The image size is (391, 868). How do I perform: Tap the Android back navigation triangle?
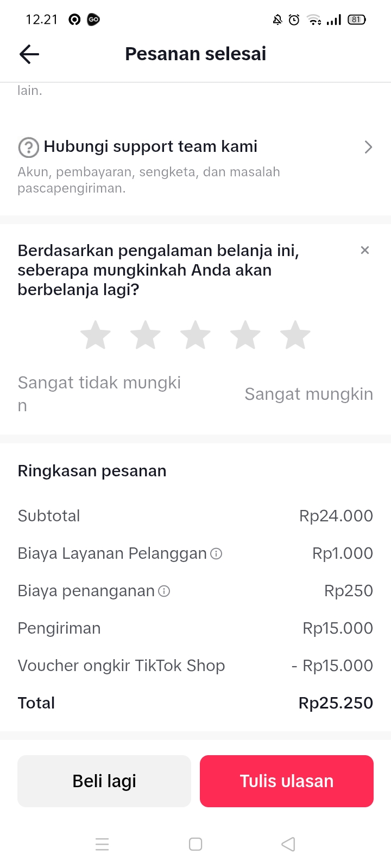click(288, 844)
